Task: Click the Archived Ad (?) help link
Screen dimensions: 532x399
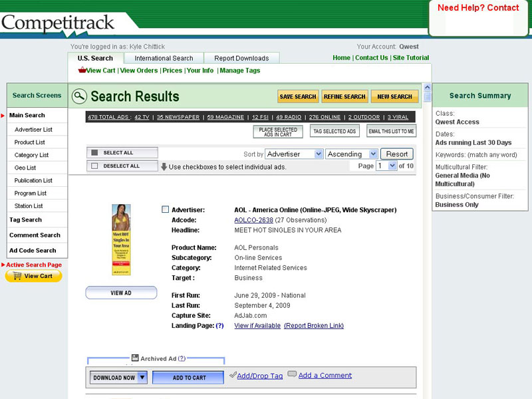Action: tap(182, 358)
